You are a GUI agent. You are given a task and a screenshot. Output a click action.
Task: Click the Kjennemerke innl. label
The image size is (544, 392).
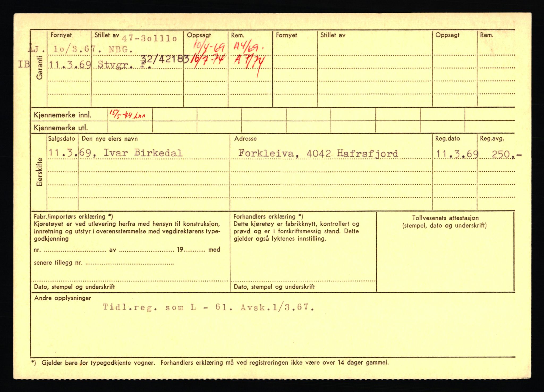click(x=63, y=115)
